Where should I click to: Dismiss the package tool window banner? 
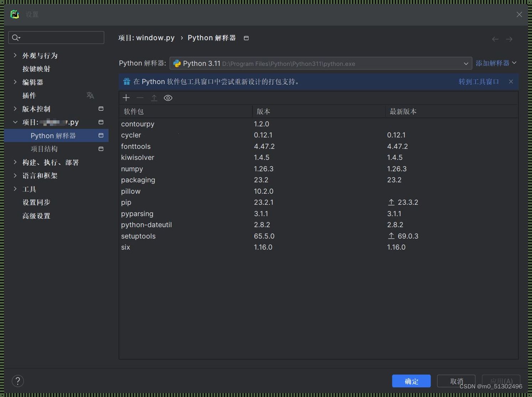pyautogui.click(x=511, y=82)
